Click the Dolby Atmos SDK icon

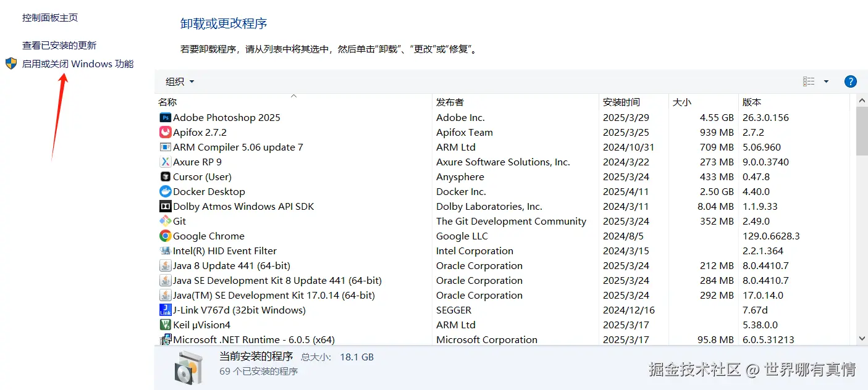click(165, 206)
